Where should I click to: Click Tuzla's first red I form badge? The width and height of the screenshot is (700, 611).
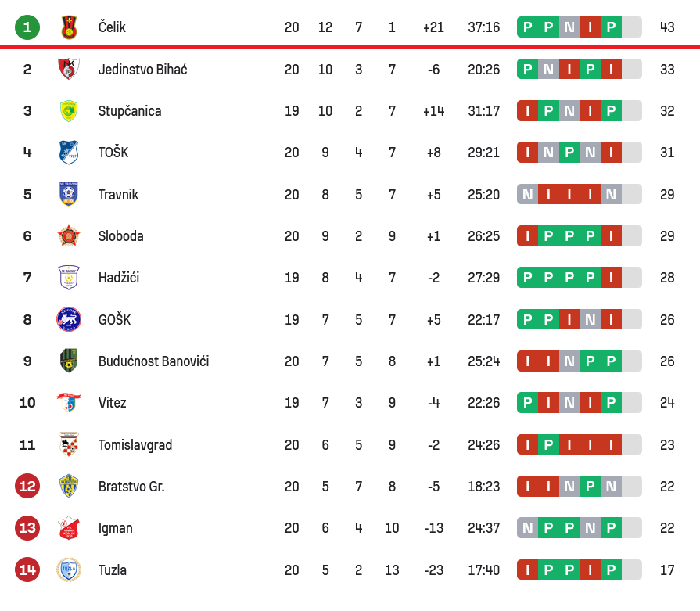(527, 570)
